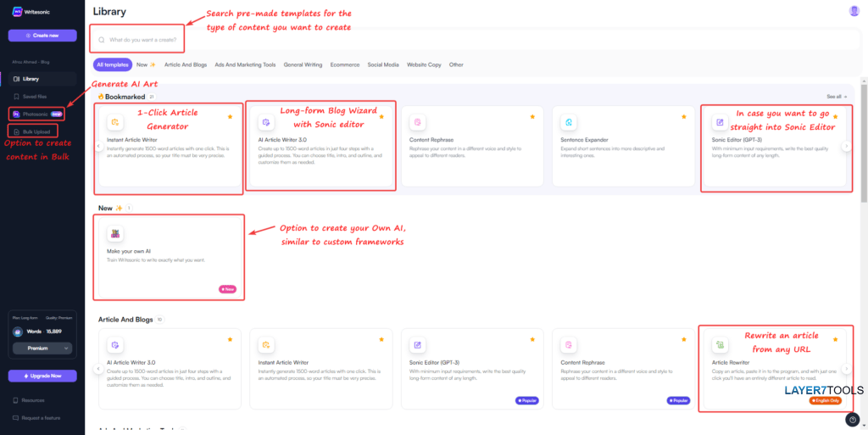Image resolution: width=868 pixels, height=435 pixels.
Task: Click the template search field
Action: (475, 40)
